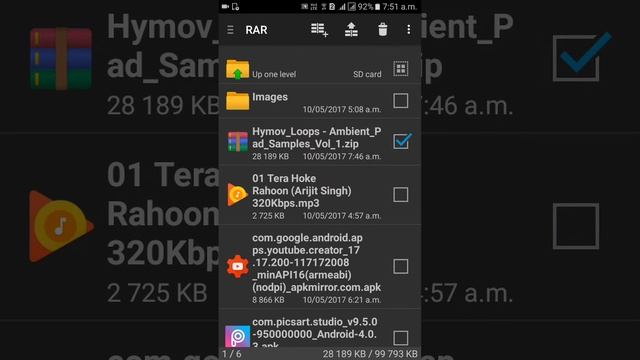Tap the delete trash icon
640x360 pixels.
tap(382, 29)
